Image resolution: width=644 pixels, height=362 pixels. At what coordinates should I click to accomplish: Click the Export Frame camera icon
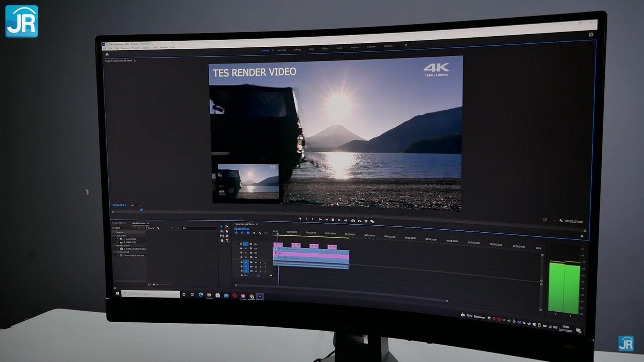click(366, 221)
